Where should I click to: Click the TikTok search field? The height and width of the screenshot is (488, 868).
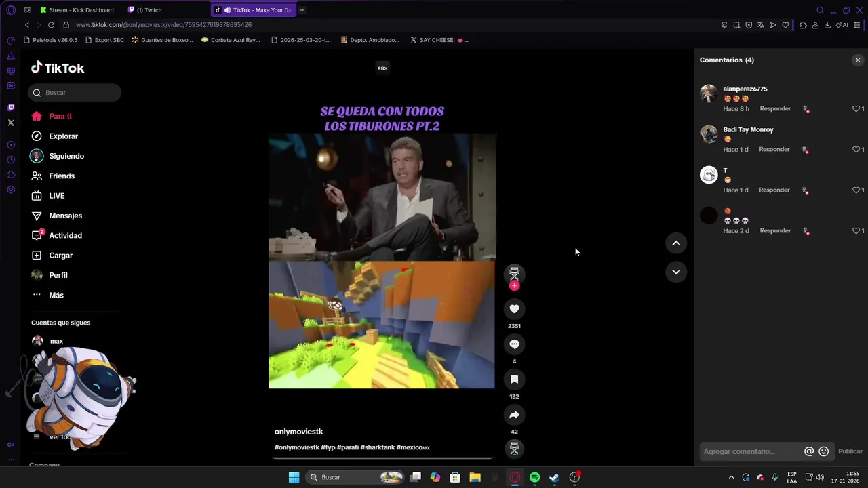click(x=75, y=93)
